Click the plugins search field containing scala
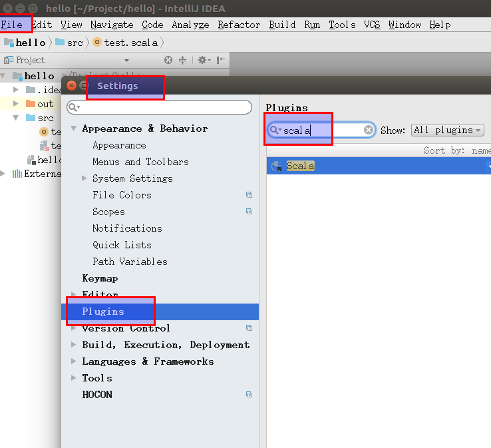The image size is (491, 448). click(321, 130)
